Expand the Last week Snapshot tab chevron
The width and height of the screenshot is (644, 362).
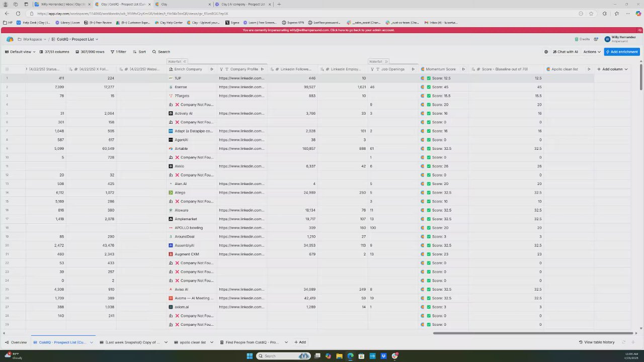(x=166, y=342)
